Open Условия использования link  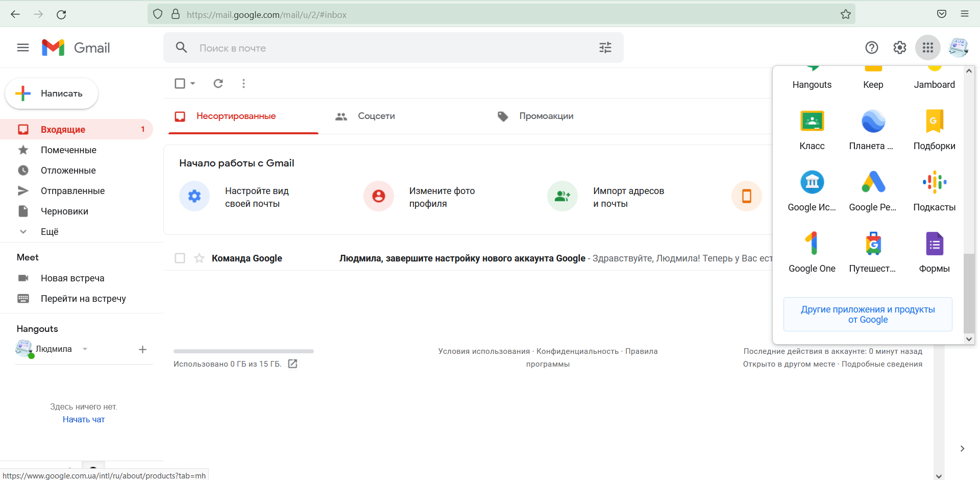pos(484,351)
